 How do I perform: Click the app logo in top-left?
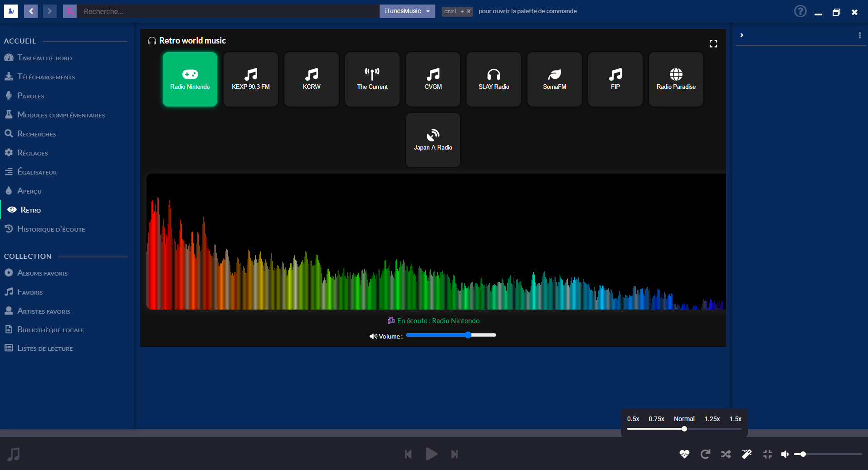pos(11,11)
